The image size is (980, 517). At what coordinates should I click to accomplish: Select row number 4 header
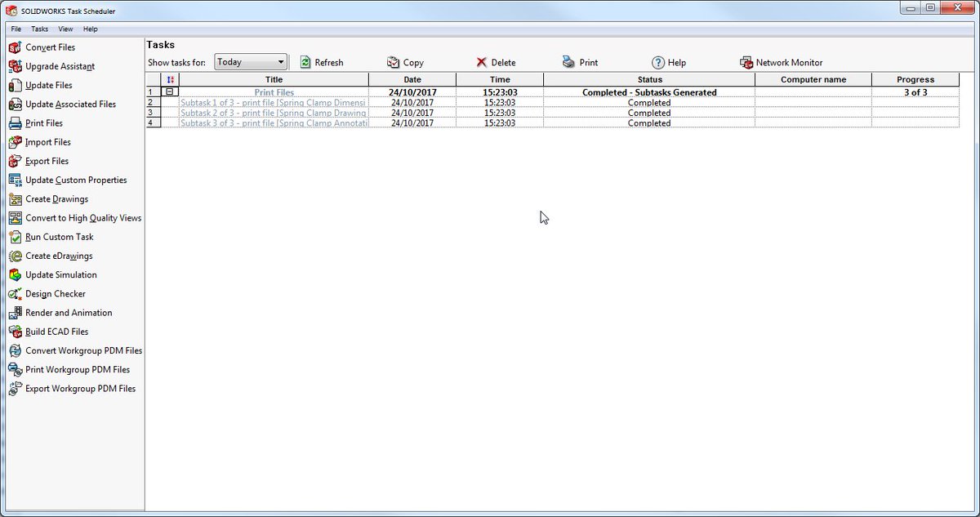[x=154, y=123]
